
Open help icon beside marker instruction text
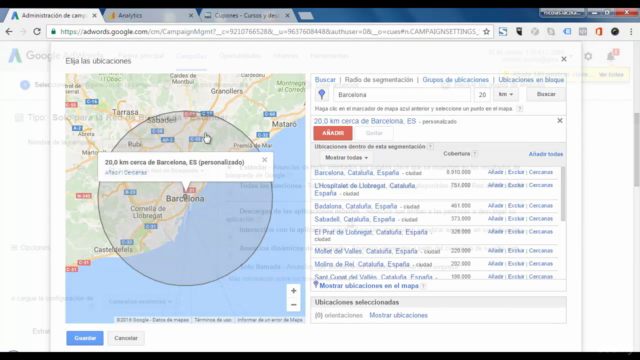(x=519, y=109)
